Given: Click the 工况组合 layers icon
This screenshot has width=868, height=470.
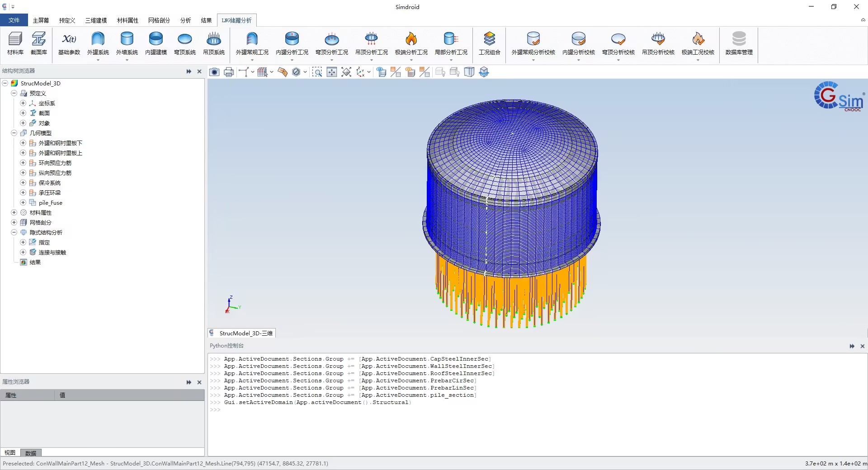Looking at the screenshot, I should click(x=489, y=43).
